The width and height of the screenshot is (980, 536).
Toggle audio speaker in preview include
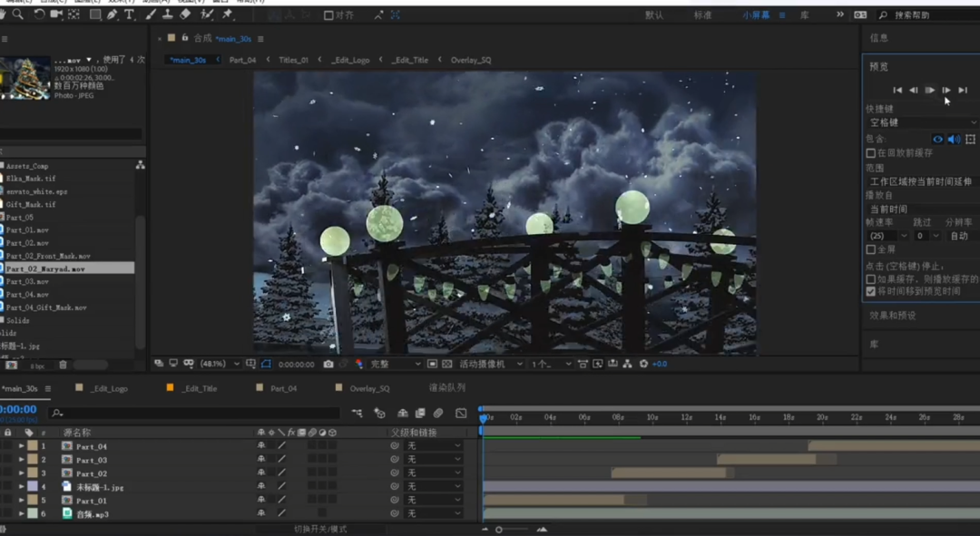(954, 140)
